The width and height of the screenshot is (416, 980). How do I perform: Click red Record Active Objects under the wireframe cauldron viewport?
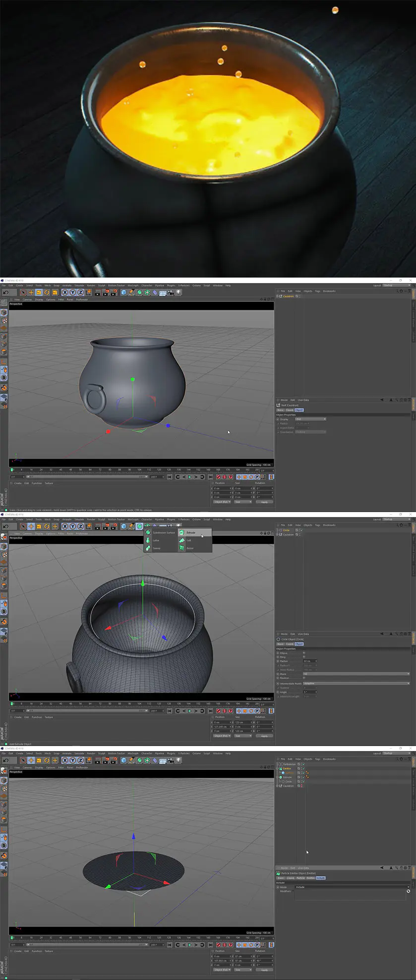click(218, 711)
